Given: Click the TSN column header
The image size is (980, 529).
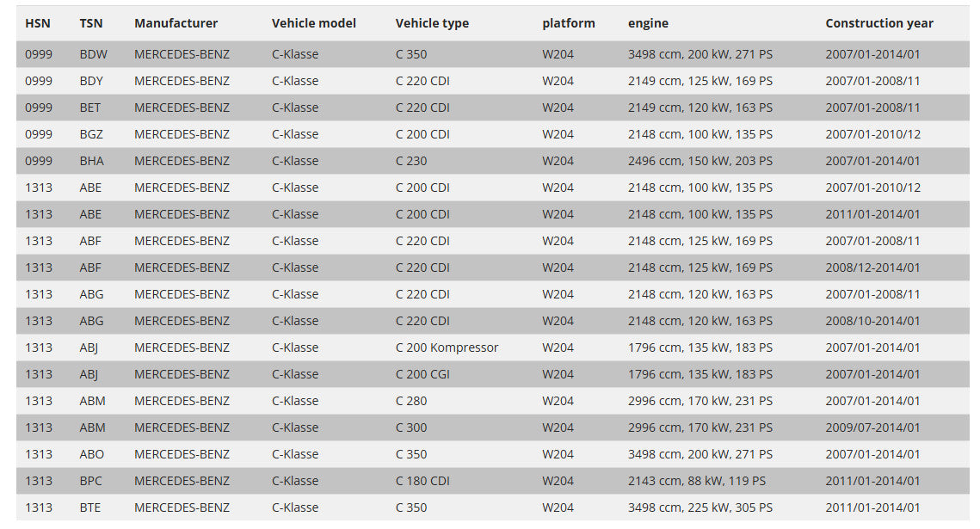Looking at the screenshot, I should [x=91, y=23].
